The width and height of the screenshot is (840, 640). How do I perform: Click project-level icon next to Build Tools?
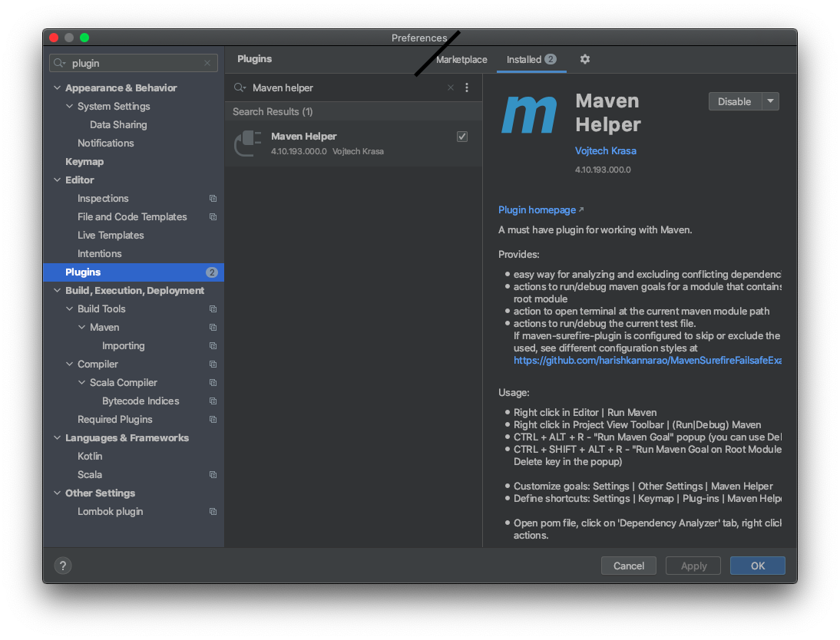[x=213, y=309]
